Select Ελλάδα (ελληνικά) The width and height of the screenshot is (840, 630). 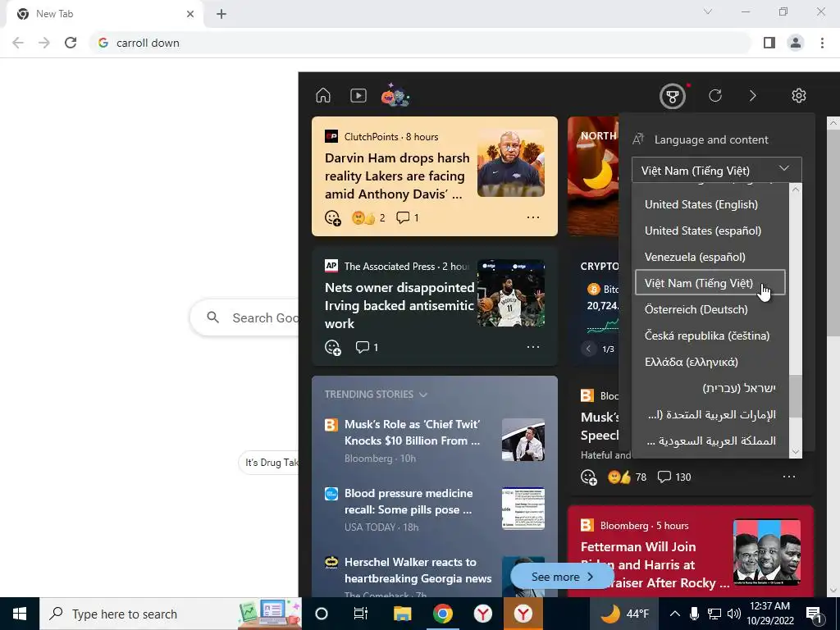[710, 362]
